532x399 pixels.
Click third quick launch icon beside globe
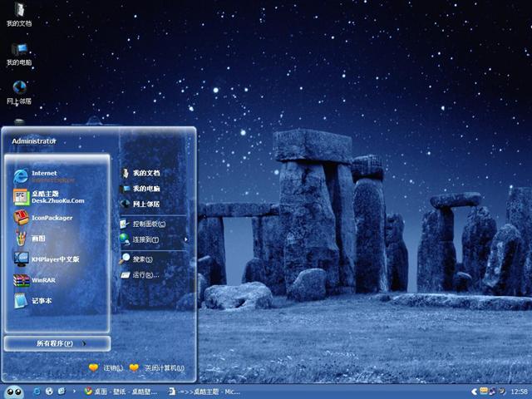62,392
